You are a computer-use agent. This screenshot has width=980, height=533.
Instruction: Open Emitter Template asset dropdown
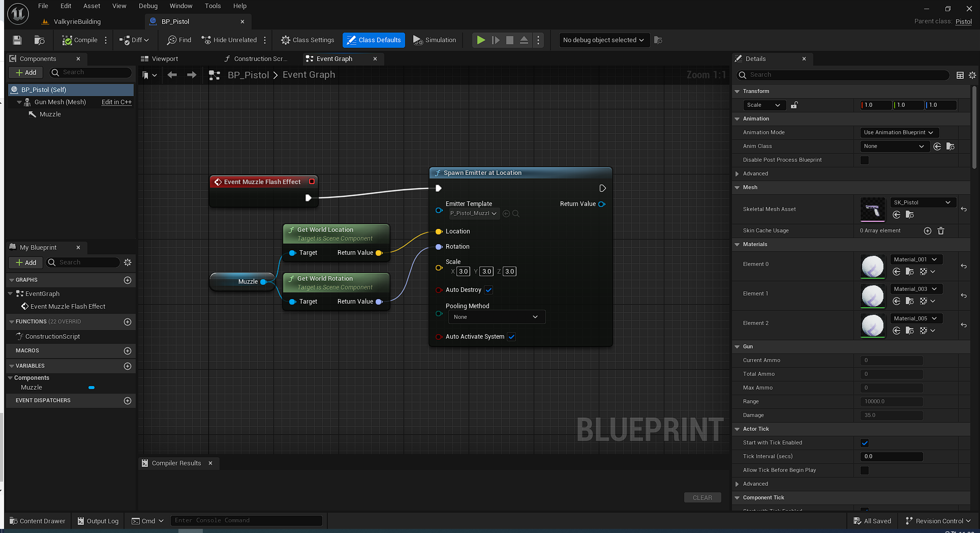coord(473,214)
